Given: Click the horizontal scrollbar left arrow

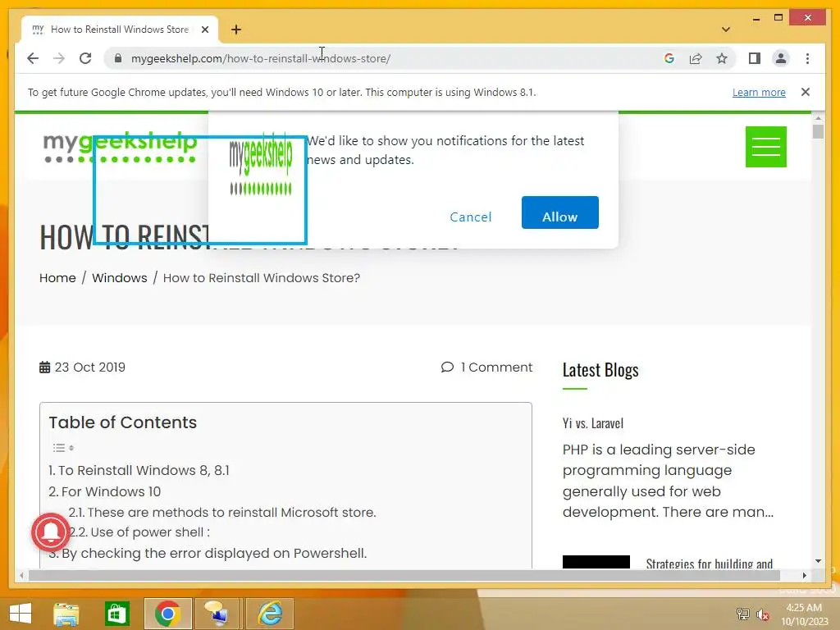Looking at the screenshot, I should click(21, 575).
